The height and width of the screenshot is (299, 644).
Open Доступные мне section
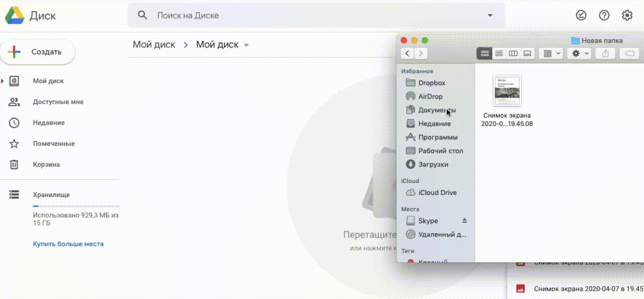coord(59,102)
